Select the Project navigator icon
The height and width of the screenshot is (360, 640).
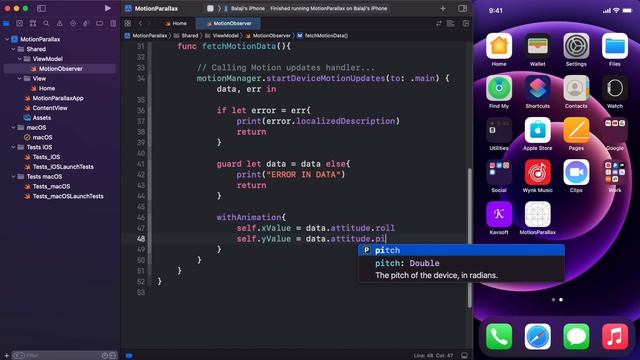[x=6, y=23]
